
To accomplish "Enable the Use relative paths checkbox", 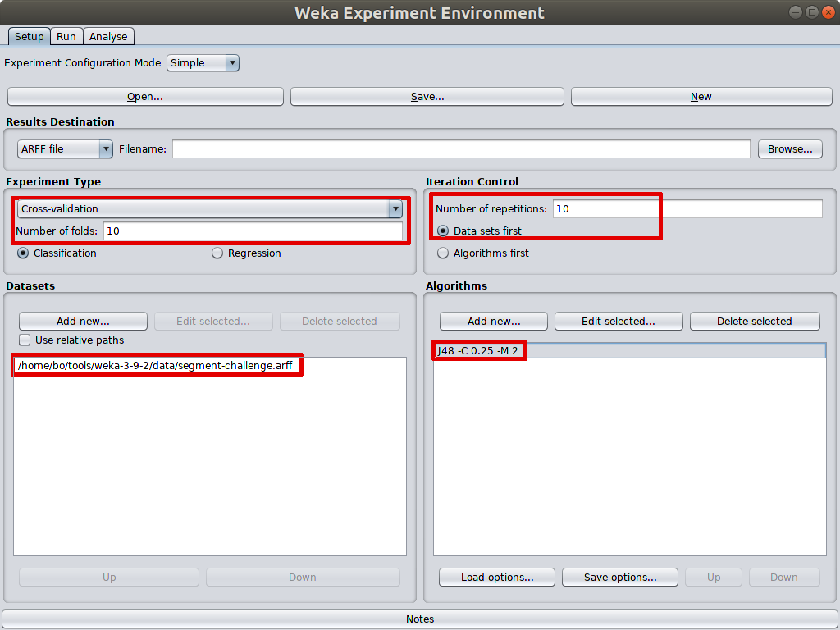I will coord(25,340).
